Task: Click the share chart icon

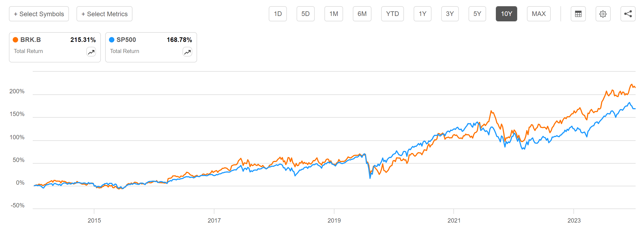Action: click(x=628, y=14)
